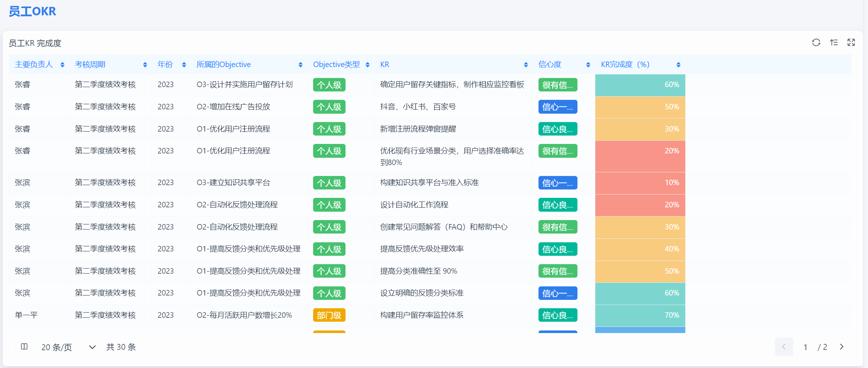The image size is (868, 368).
Task: Click the 员工KR 完成度 panel title
Action: (x=35, y=43)
